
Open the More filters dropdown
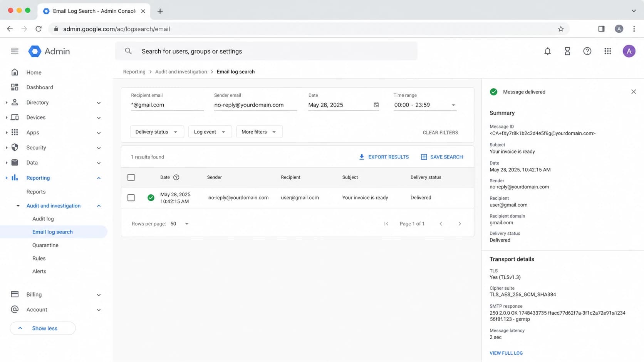pyautogui.click(x=259, y=132)
